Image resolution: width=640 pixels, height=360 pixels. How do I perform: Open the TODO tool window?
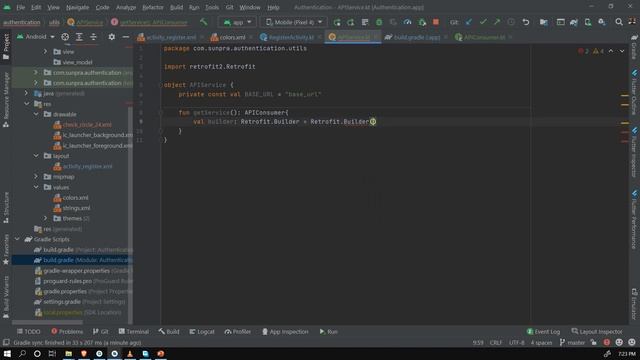point(29,331)
